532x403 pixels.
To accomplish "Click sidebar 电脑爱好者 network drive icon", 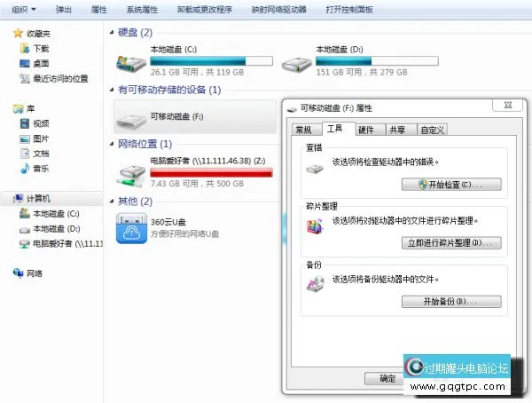I will (25, 243).
